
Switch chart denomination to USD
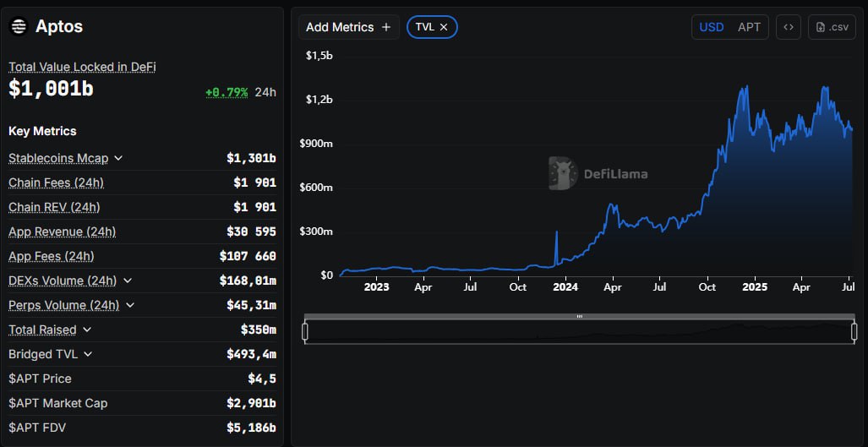pos(712,27)
